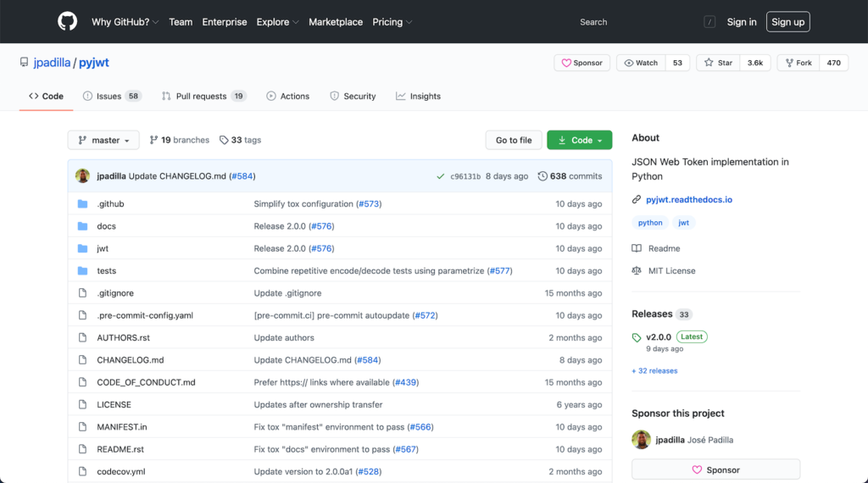Open the docs folder icon
The image size is (868, 483).
pyautogui.click(x=82, y=225)
